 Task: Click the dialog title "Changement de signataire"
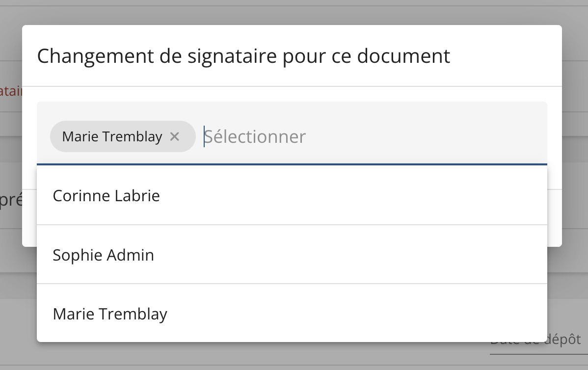[243, 56]
